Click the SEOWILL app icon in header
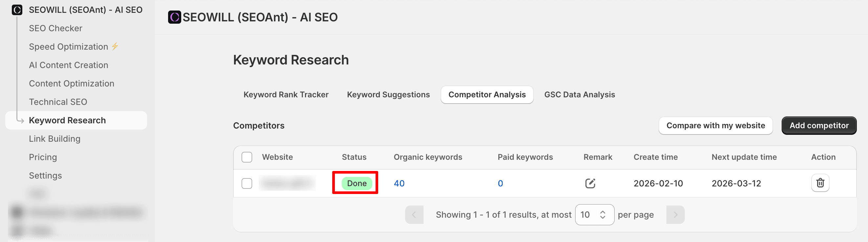 pyautogui.click(x=174, y=17)
